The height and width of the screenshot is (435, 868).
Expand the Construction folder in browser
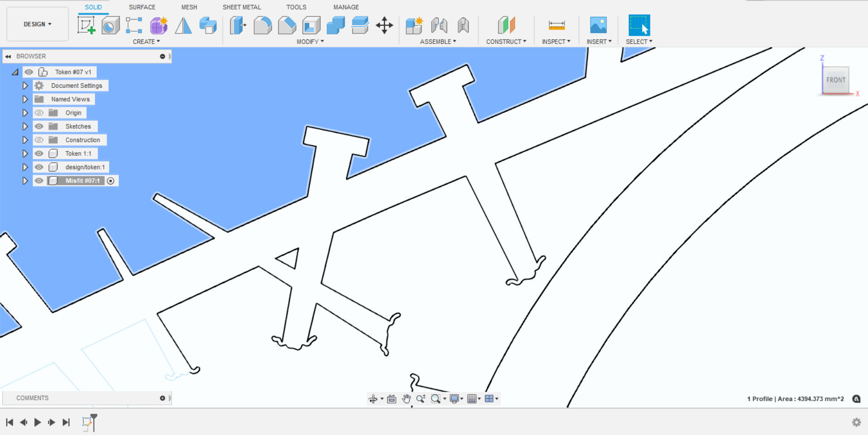pyautogui.click(x=25, y=140)
